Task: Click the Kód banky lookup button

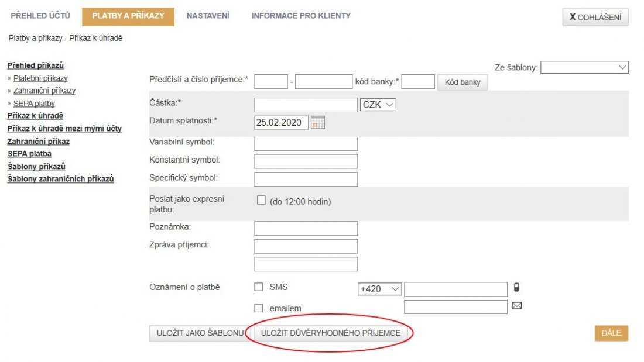Action: (462, 82)
